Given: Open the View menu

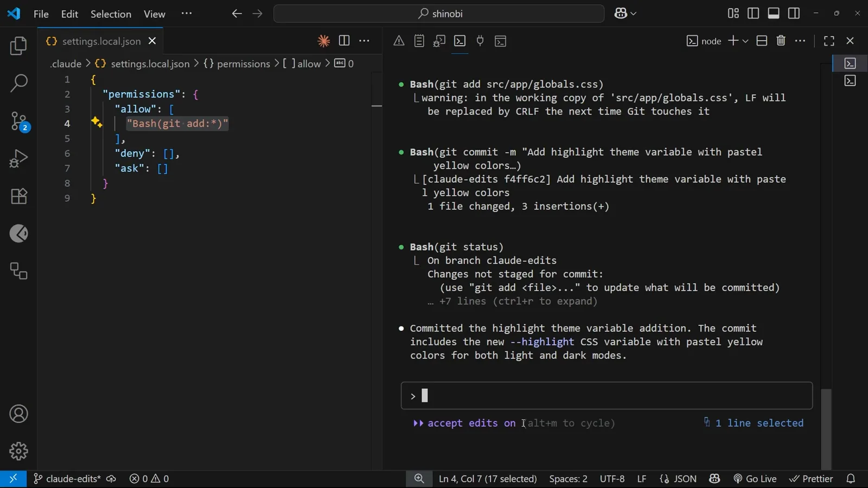Looking at the screenshot, I should tap(155, 14).
